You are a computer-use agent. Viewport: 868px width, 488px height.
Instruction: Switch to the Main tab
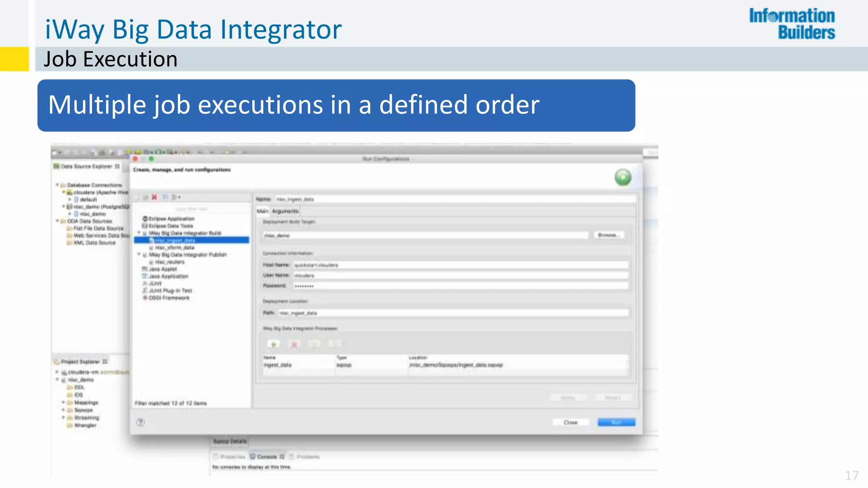point(262,211)
